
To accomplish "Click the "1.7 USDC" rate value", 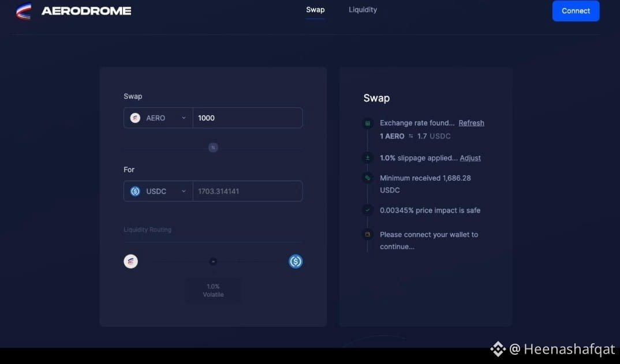I will tap(434, 136).
